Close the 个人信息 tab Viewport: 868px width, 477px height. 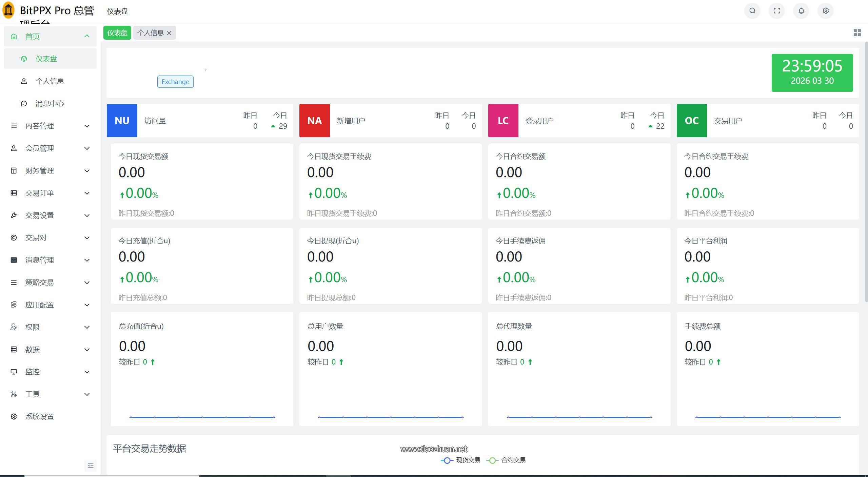pos(169,33)
